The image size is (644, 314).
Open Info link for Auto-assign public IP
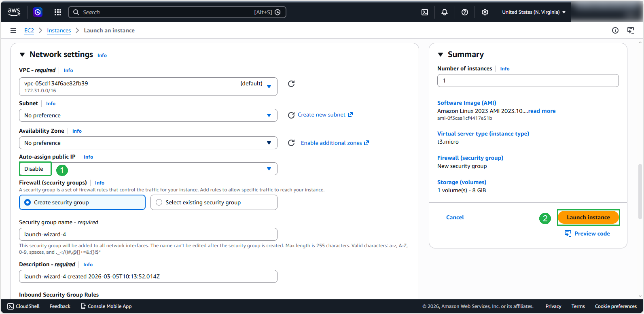[x=88, y=157]
